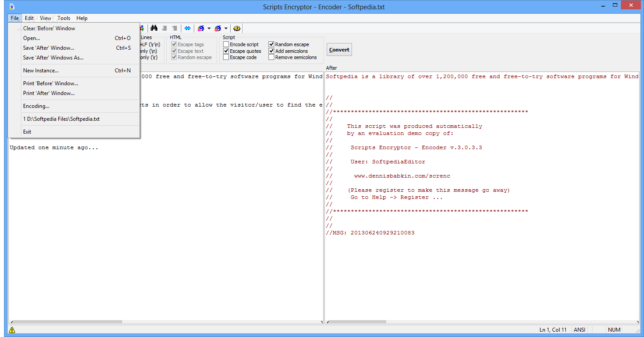
Task: Click 'This script was produced automatically' line
Action: [x=414, y=126]
